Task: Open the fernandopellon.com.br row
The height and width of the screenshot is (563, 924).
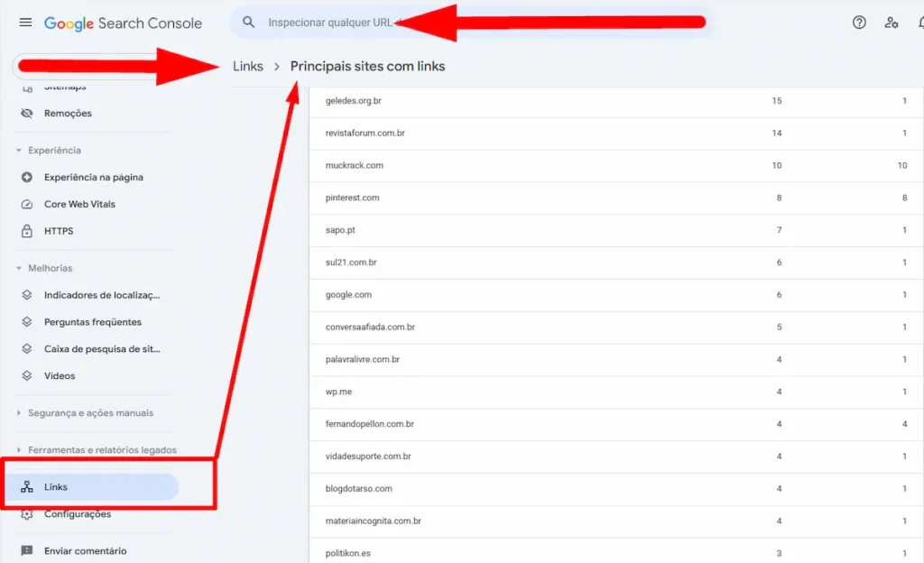Action: tap(616, 425)
